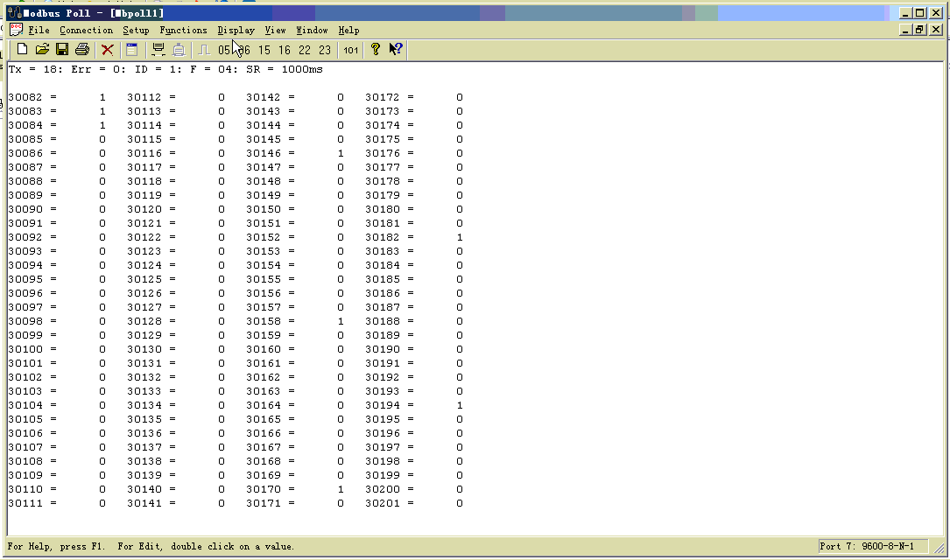Viewport: 950px width, 560px height.
Task: Click the pulse waveform toolbar icon
Action: point(203,50)
